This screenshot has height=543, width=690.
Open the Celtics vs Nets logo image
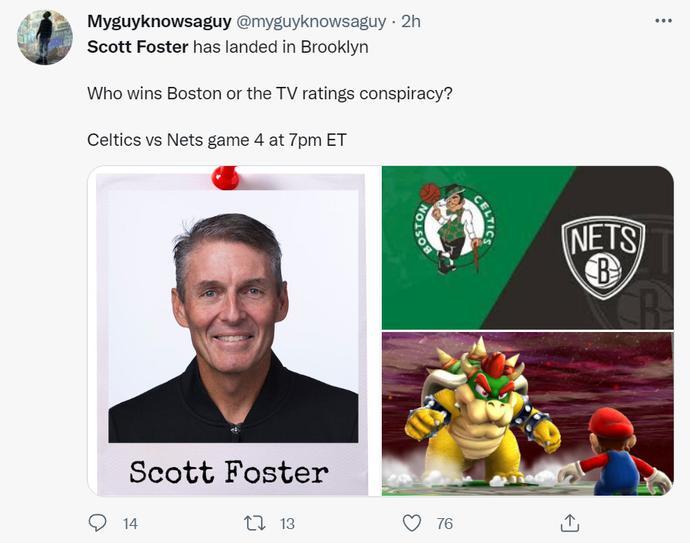(527, 247)
